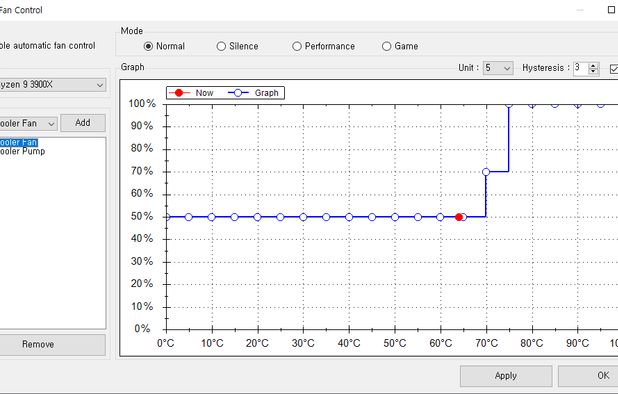Click the graph point at 30°C
Image resolution: width=618 pixels, height=394 pixels.
click(x=303, y=217)
